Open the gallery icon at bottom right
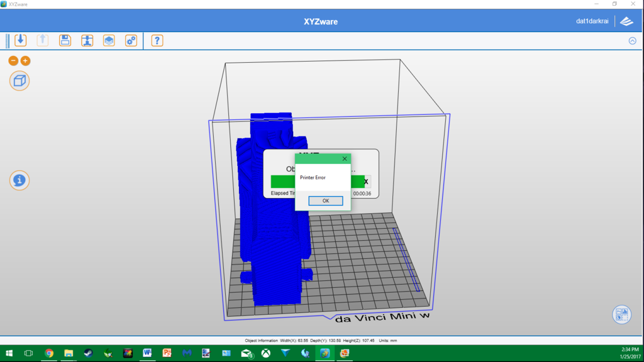 [x=621, y=315]
